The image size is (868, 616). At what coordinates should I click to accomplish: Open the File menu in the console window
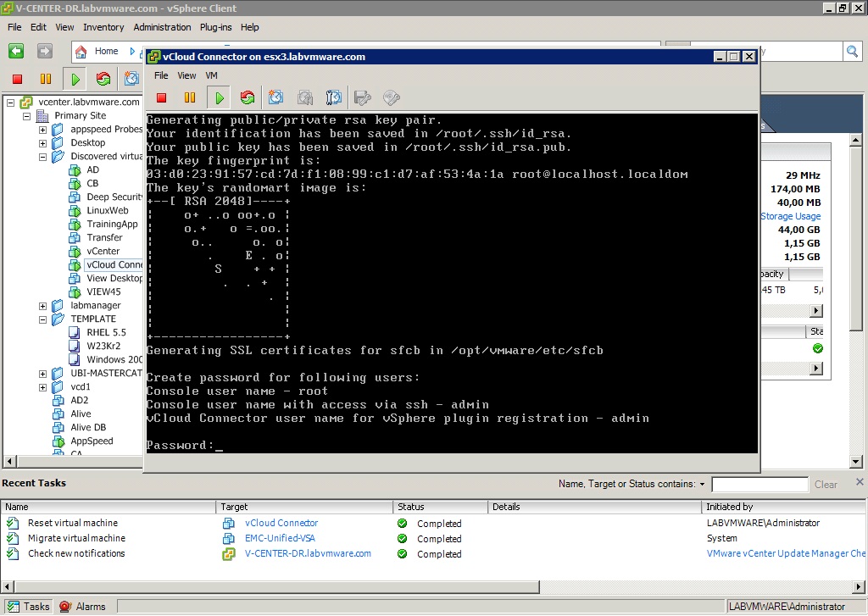(x=161, y=75)
